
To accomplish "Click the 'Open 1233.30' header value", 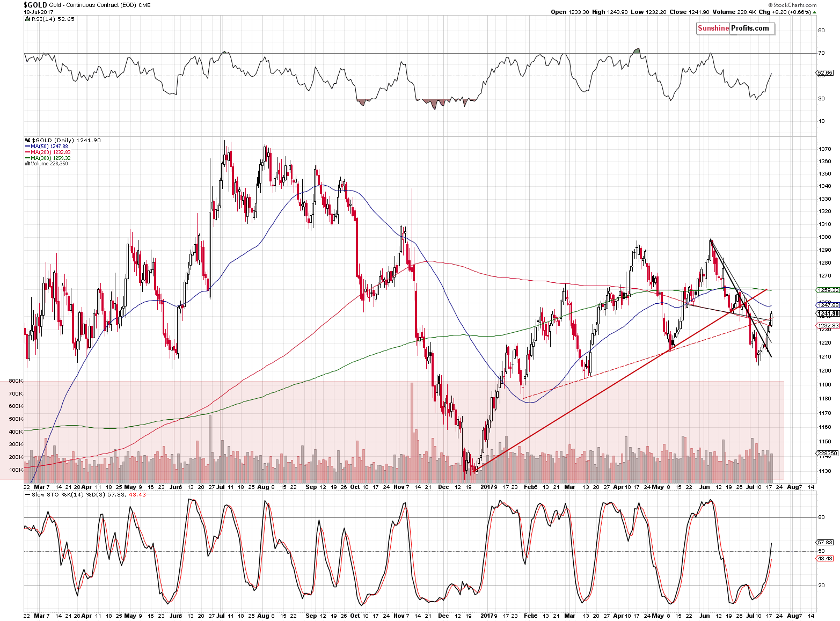I will click(570, 12).
